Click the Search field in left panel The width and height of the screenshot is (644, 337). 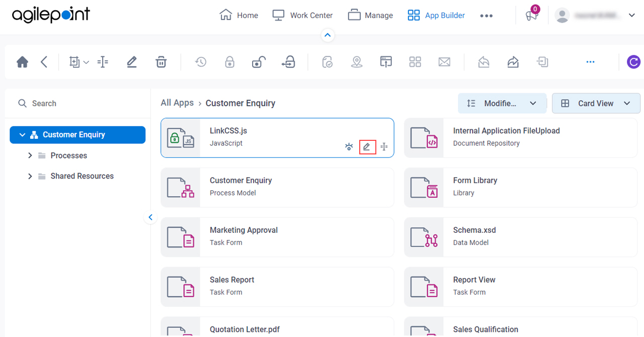point(78,103)
